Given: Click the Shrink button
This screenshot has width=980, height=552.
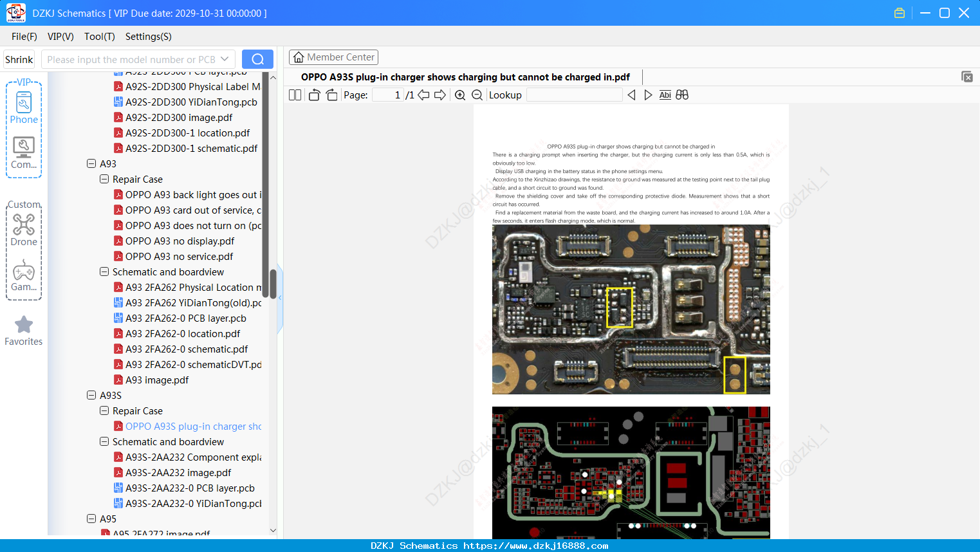Looking at the screenshot, I should point(19,59).
